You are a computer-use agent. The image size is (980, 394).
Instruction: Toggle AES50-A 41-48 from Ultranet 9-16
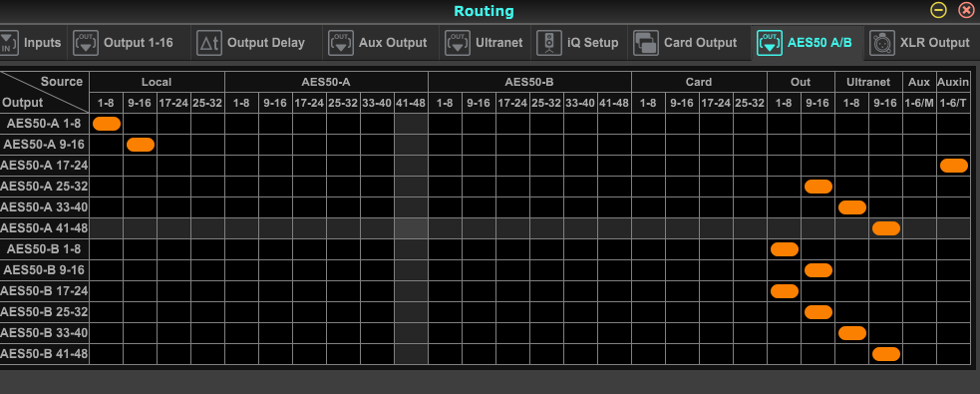[x=885, y=228]
